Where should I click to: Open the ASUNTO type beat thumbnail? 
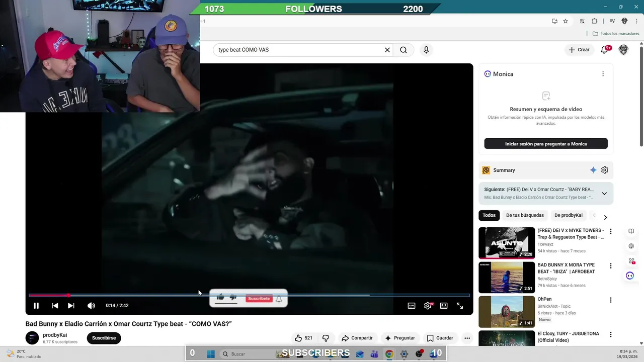[x=507, y=243]
